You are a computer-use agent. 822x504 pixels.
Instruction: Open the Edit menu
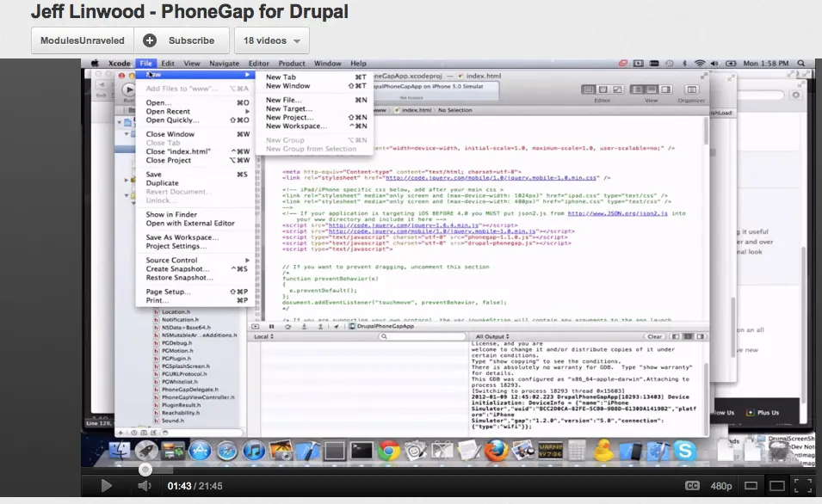[168, 64]
